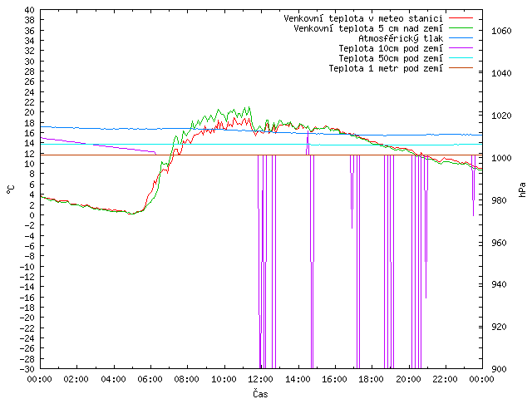Click the 960 pressure axis label
The height and width of the screenshot is (399, 532).
pos(499,243)
